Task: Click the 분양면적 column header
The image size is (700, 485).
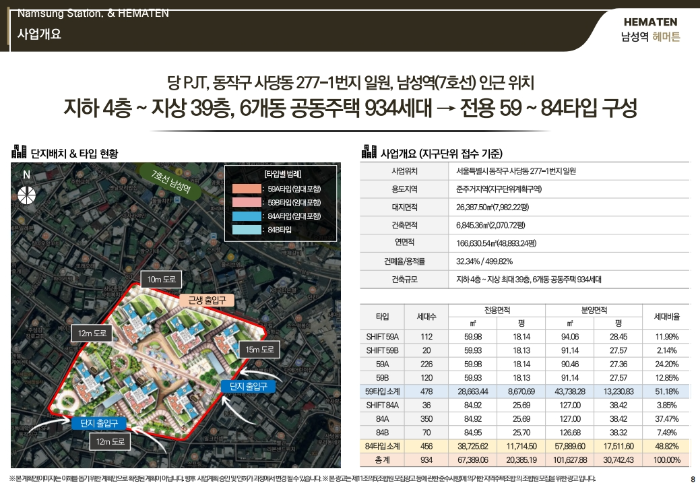Action: tap(594, 310)
